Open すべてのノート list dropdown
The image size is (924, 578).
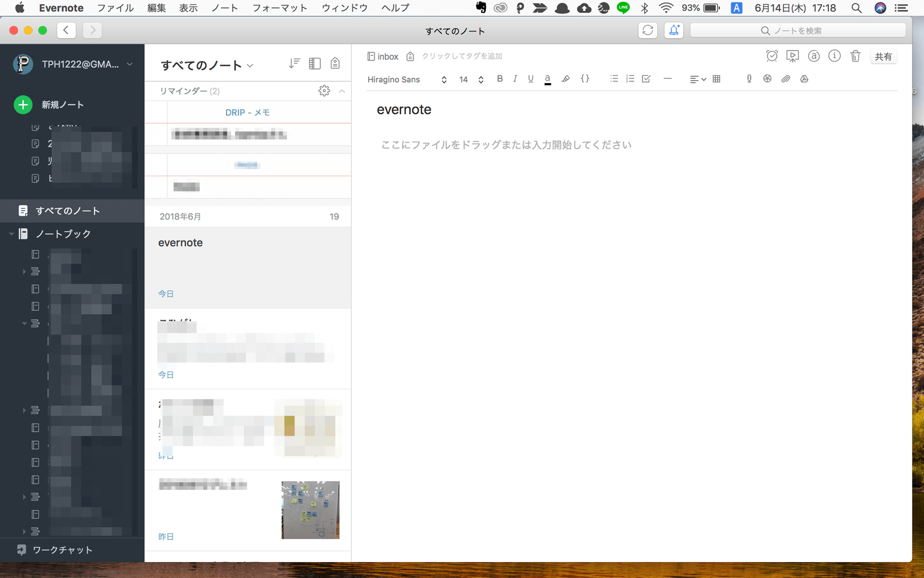click(x=207, y=65)
